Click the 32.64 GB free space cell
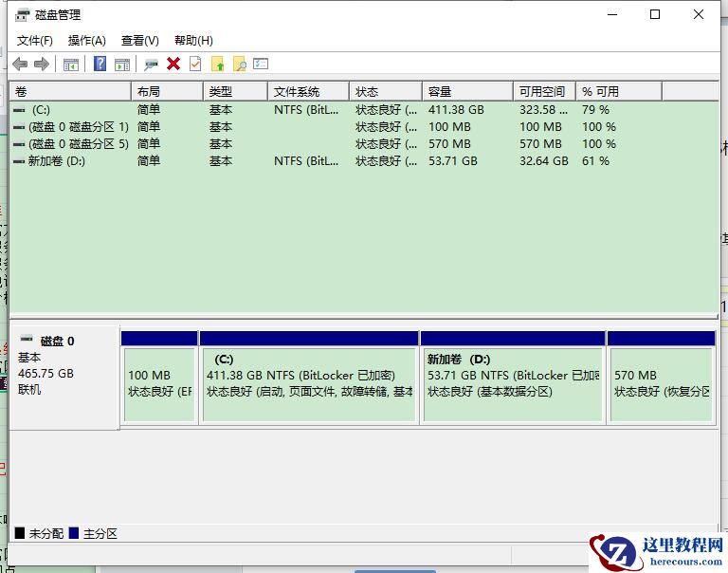728x573 pixels. 544,161
